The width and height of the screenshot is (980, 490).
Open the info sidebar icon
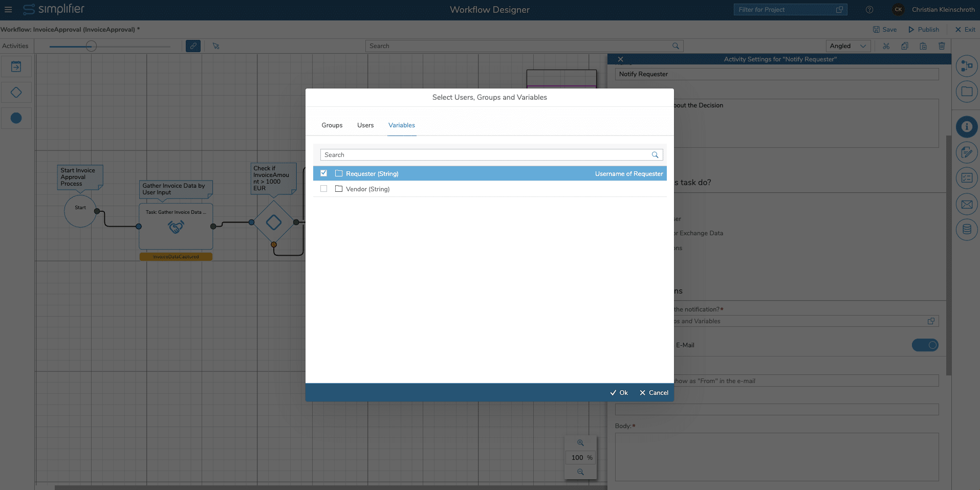click(x=967, y=126)
